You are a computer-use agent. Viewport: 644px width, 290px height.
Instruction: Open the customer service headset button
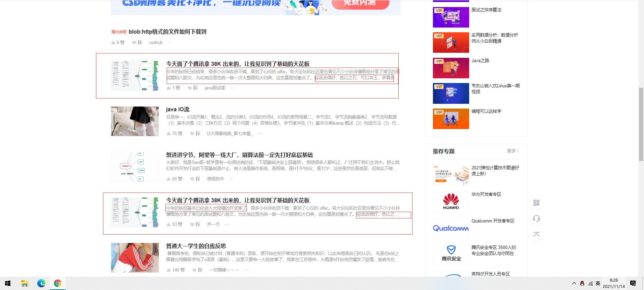click(536, 219)
